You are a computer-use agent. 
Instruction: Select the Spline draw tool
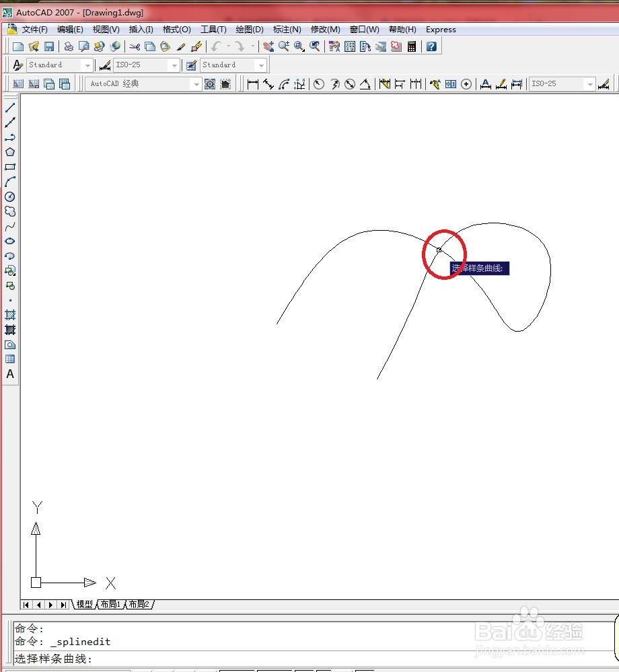[x=10, y=226]
